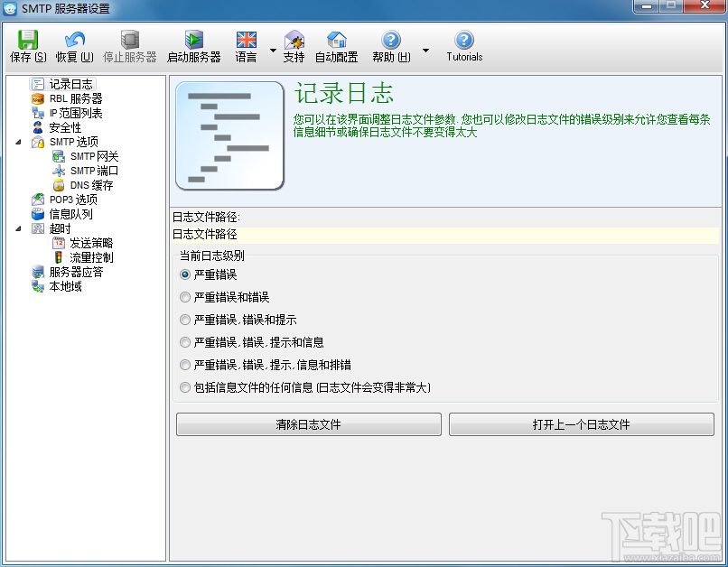
Task: Click the 启动服务器 toolbar label
Action: (194, 57)
